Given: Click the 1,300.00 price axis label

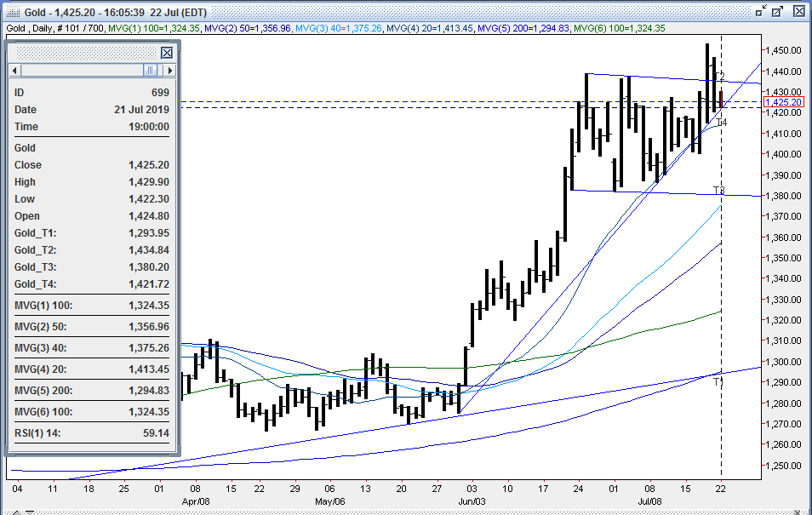Looking at the screenshot, I should click(784, 362).
